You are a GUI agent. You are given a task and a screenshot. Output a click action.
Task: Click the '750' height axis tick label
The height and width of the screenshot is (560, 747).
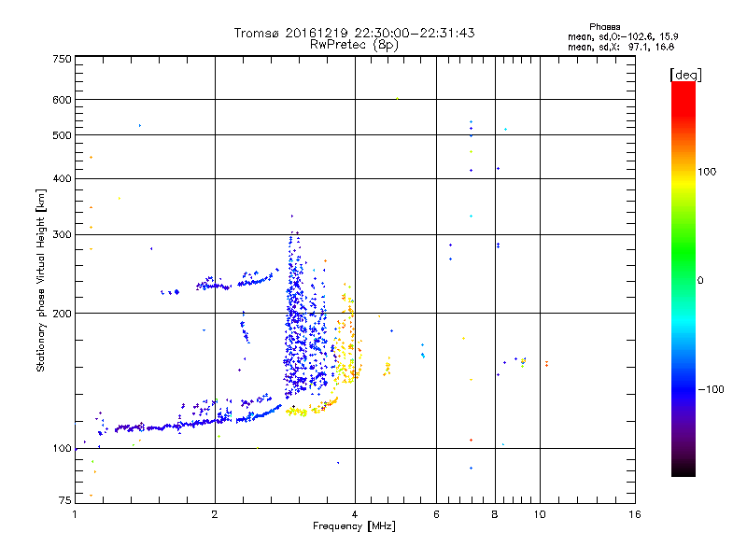click(x=62, y=59)
